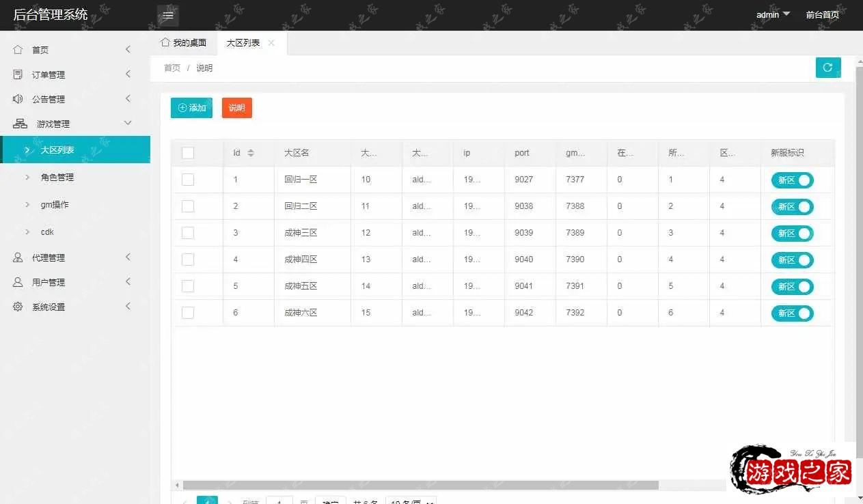This screenshot has height=504, width=863.
Task: Sort the table by Id column arrows
Action: pyautogui.click(x=251, y=153)
